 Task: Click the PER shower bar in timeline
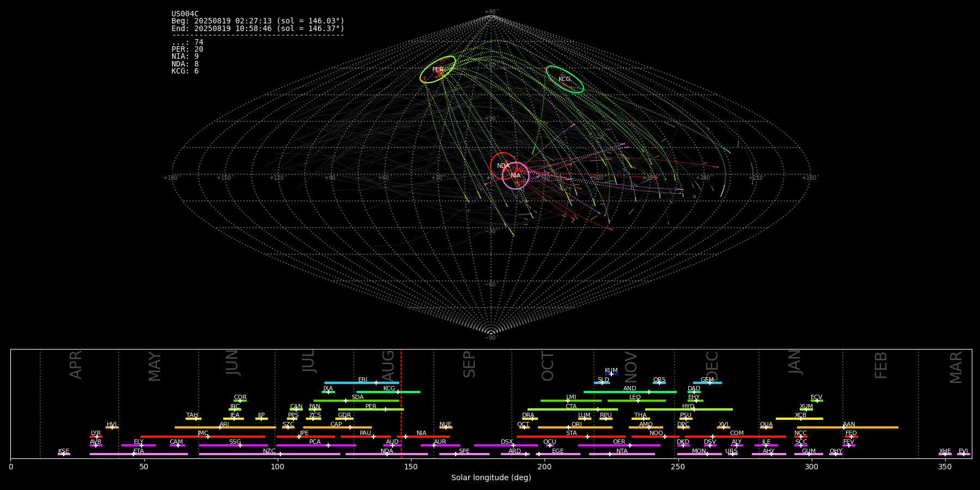tap(371, 409)
